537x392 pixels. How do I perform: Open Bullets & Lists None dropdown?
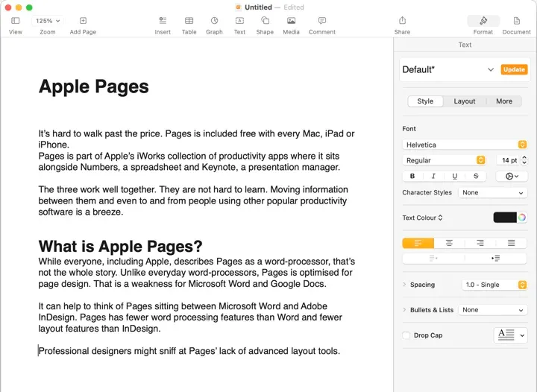click(x=492, y=310)
